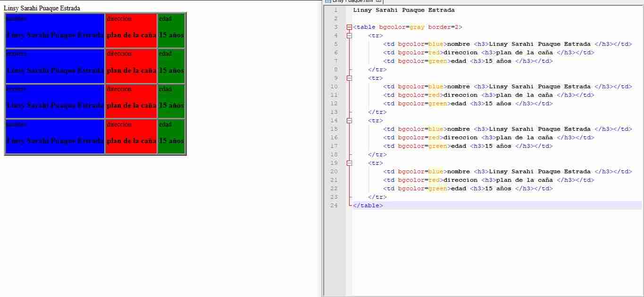This screenshot has height=297, width=644.
Task: Click the blue cell in the second table row
Action: (x=55, y=66)
